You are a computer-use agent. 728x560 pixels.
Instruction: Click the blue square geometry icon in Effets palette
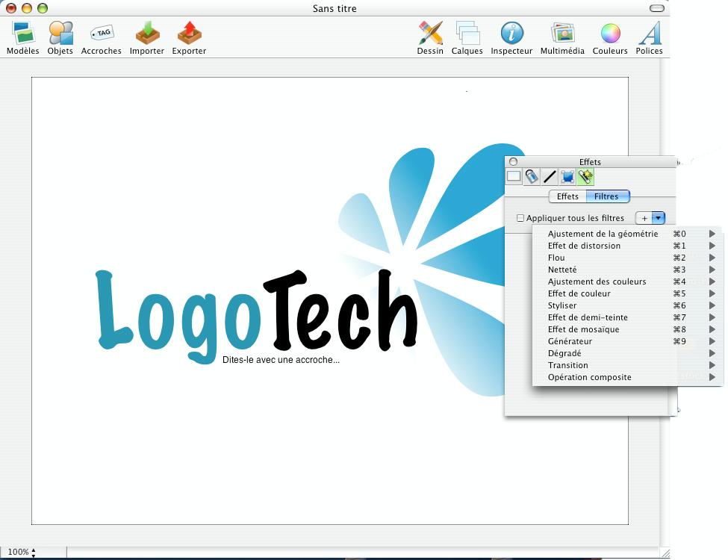point(568,177)
